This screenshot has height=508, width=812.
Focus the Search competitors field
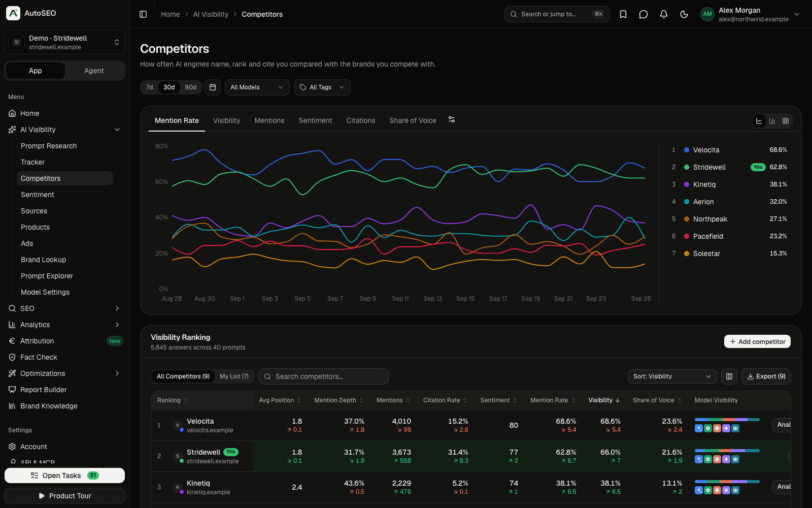pyautogui.click(x=324, y=376)
